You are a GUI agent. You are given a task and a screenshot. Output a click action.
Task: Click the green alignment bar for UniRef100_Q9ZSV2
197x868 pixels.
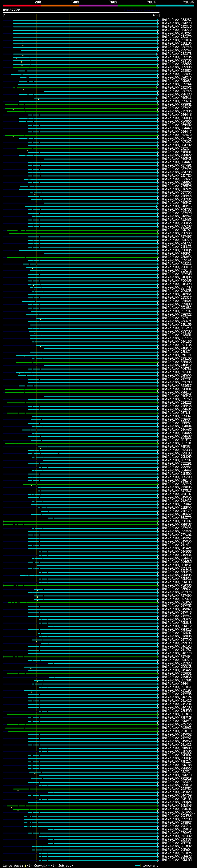tap(85, 88)
